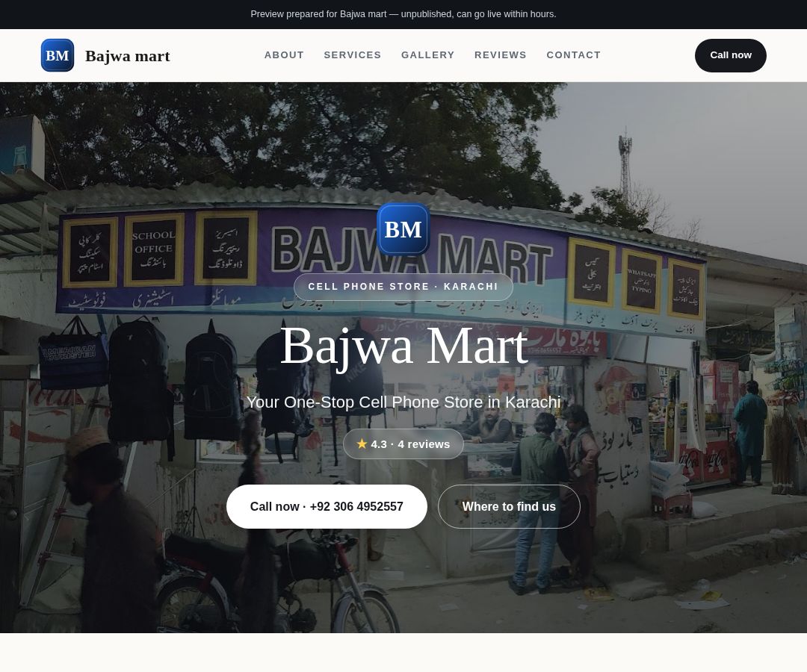Click the gold star in the rating badge
Viewport: 807px width, 672px height.
(362, 444)
